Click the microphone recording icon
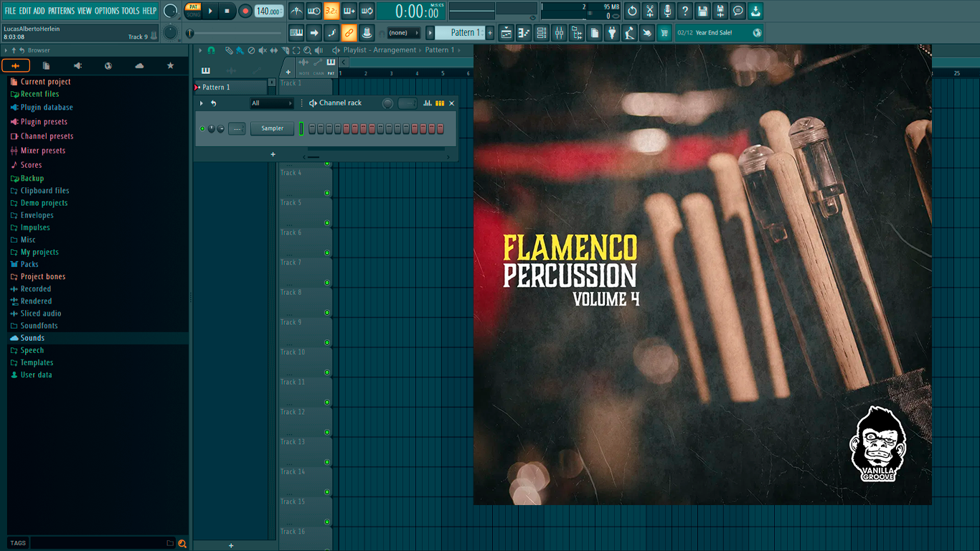 667,11
